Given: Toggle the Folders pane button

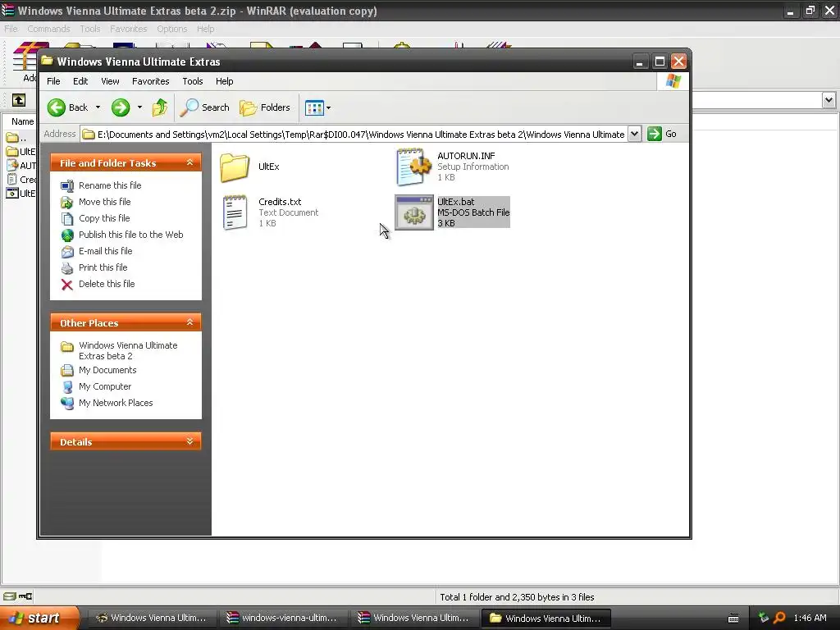Looking at the screenshot, I should click(x=265, y=107).
